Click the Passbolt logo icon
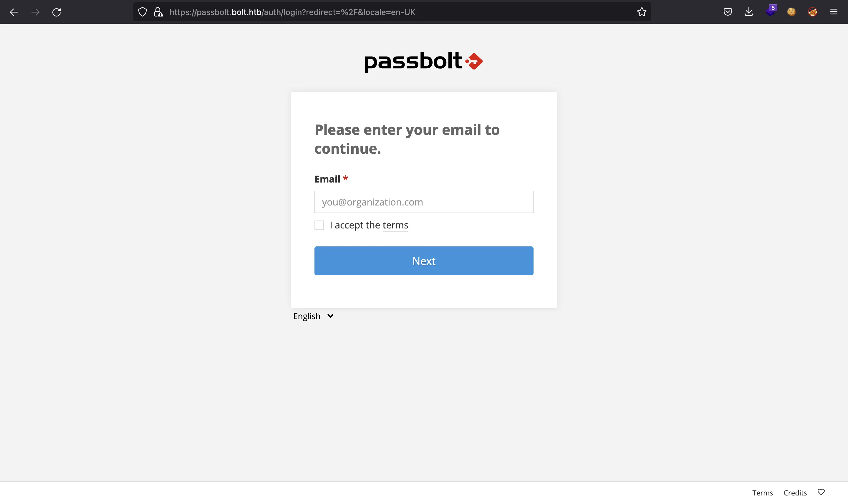Screen dimensions: 848x504 (474, 61)
